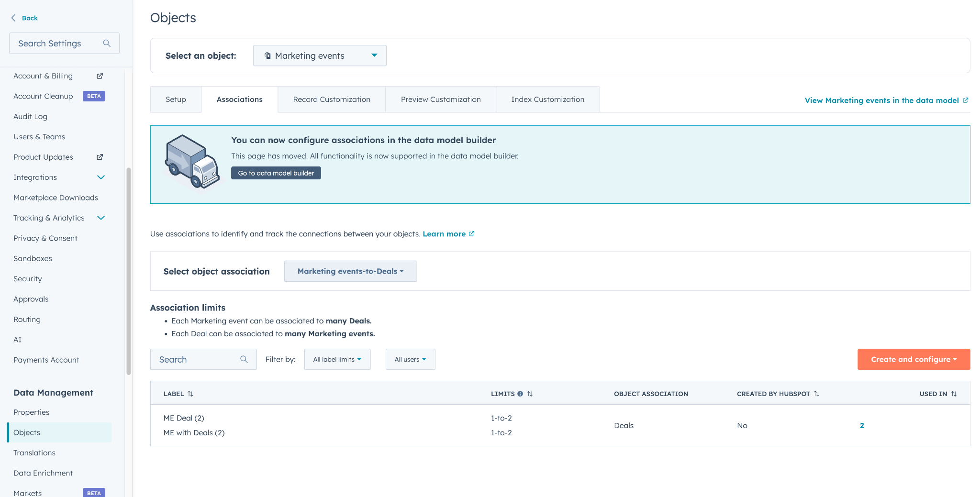Switch to the Record Customization tab
Screen dimensions: 980x497
click(x=332, y=99)
